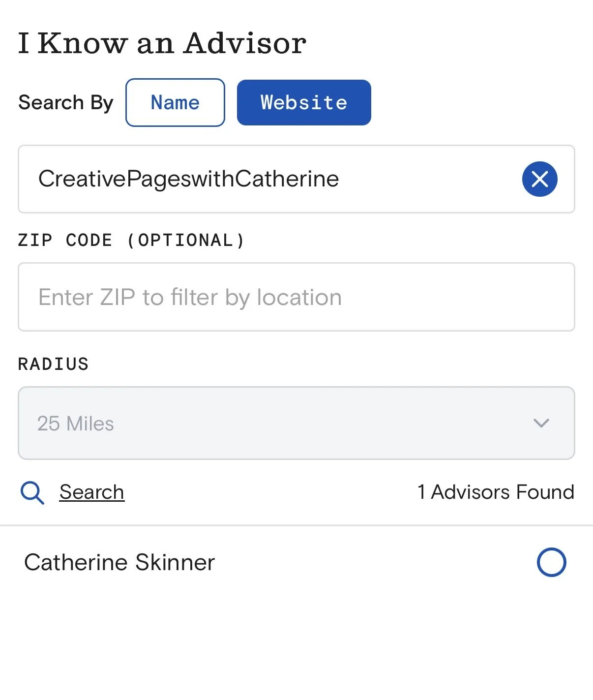
Task: Click the word "Advisor" in the title
Action: [245, 43]
